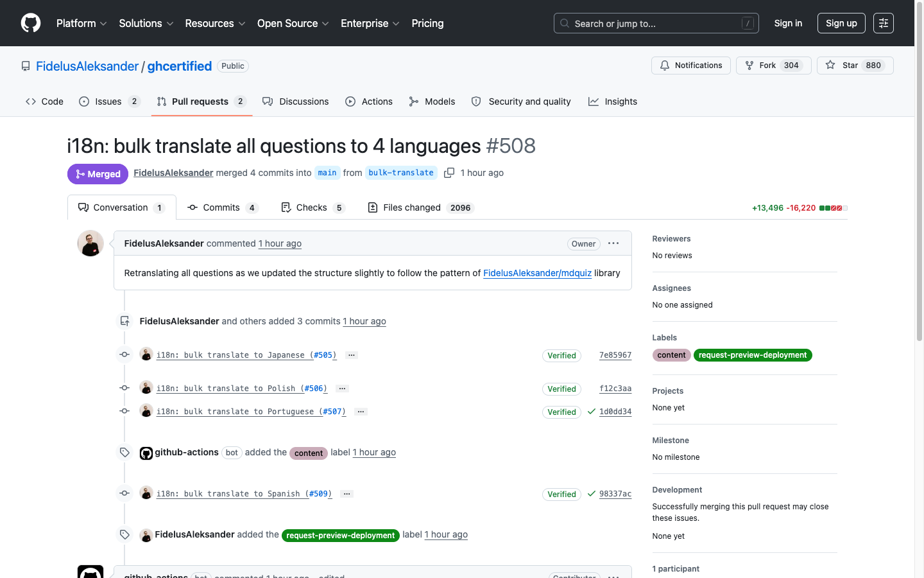Click the Sign up button

tap(841, 22)
